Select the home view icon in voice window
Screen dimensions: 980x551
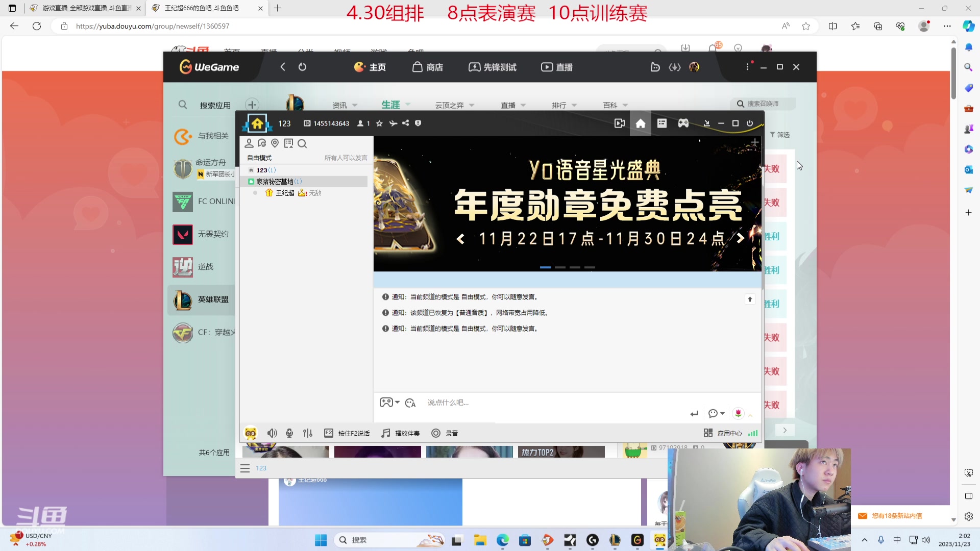pyautogui.click(x=641, y=123)
